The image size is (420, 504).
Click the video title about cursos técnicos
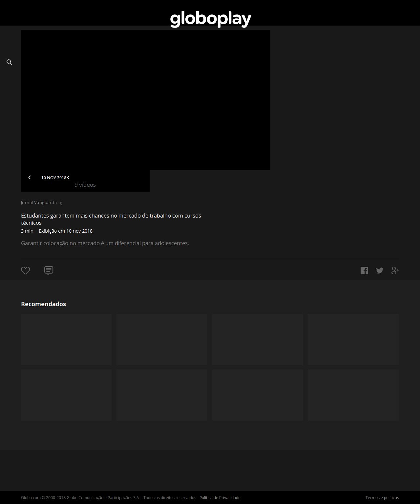click(x=111, y=219)
